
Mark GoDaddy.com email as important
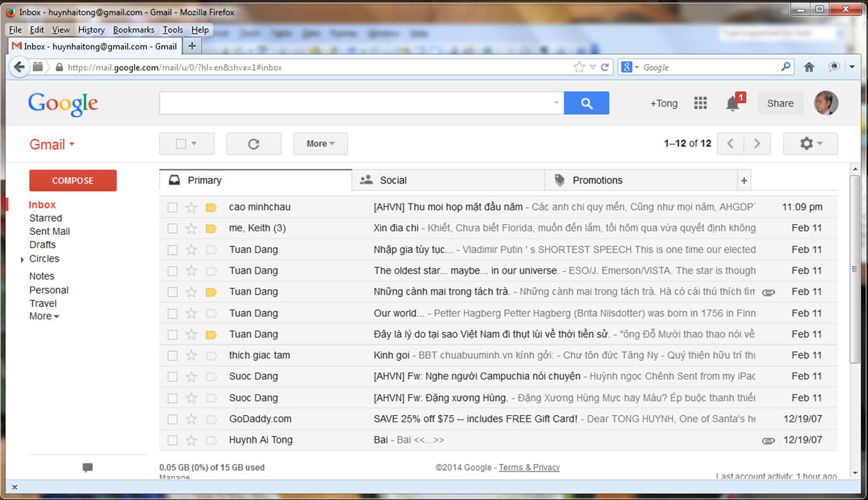pyautogui.click(x=211, y=419)
